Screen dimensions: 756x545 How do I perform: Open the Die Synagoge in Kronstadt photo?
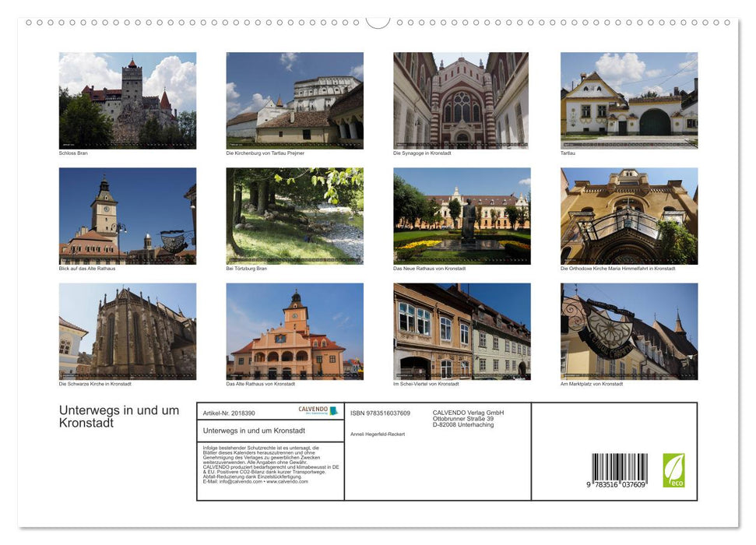coord(461,100)
